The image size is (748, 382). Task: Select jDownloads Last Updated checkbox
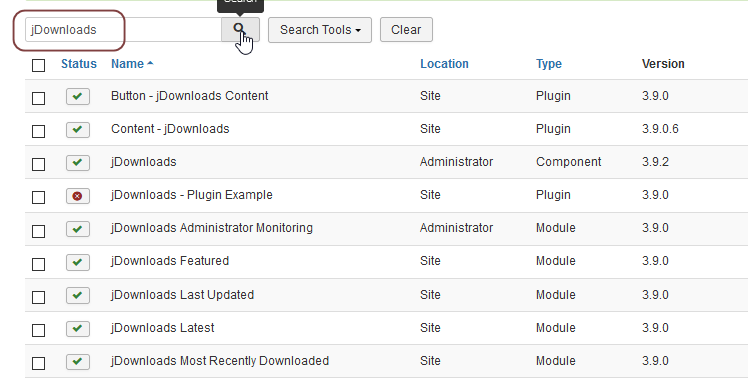pyautogui.click(x=39, y=297)
